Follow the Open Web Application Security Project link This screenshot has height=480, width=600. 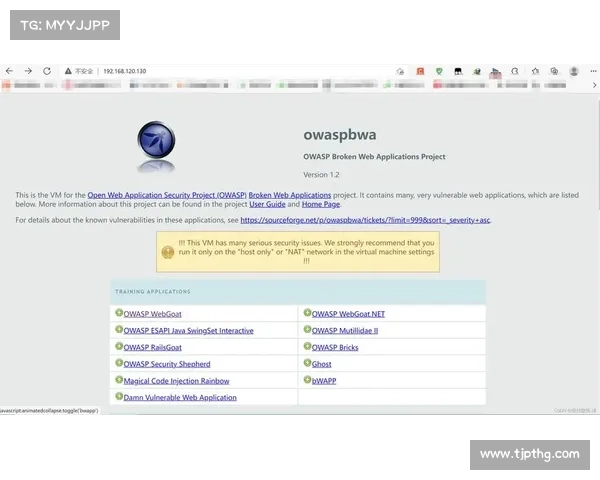click(x=167, y=195)
